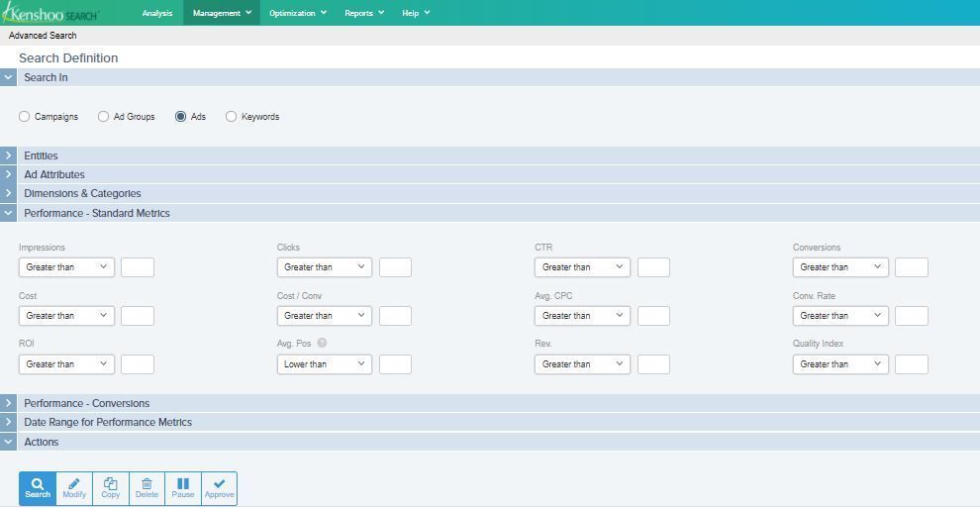The height and width of the screenshot is (510, 980).
Task: Click the Rev. value field
Action: pyautogui.click(x=653, y=364)
